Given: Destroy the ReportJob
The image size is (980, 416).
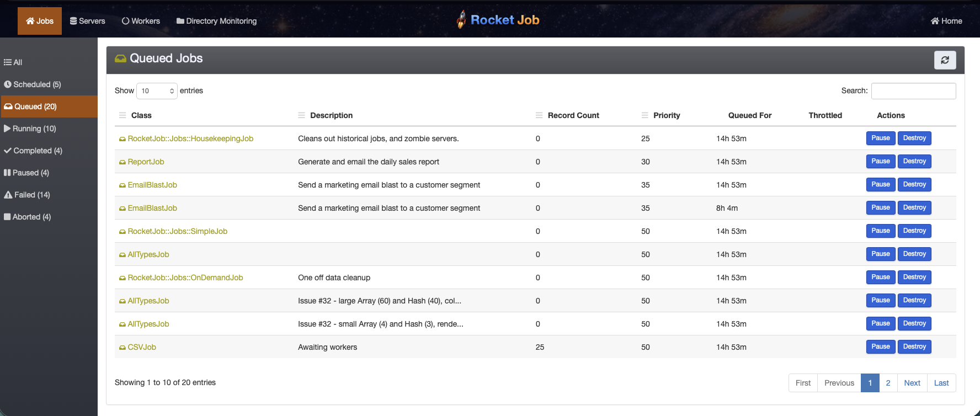Looking at the screenshot, I should click(914, 161).
